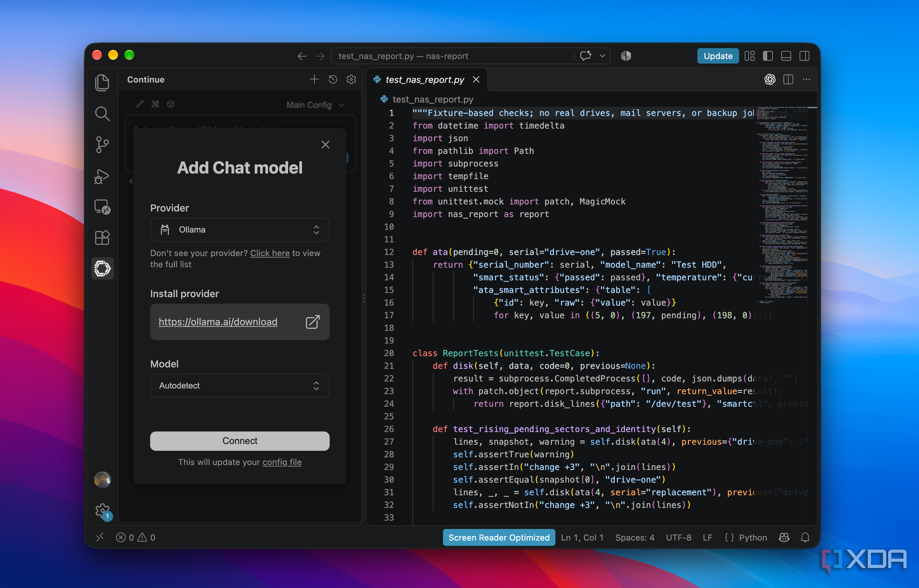Toggle primary side bar visibility

768,56
